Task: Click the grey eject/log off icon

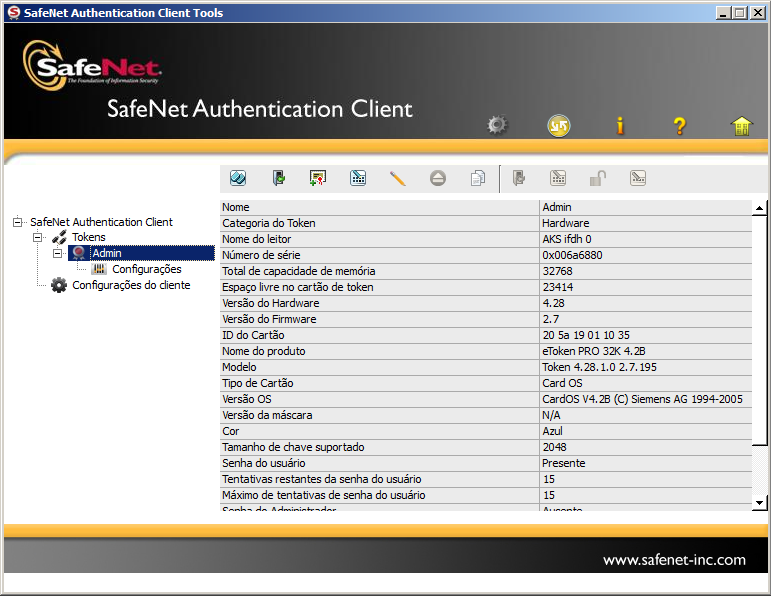Action: 438,178
